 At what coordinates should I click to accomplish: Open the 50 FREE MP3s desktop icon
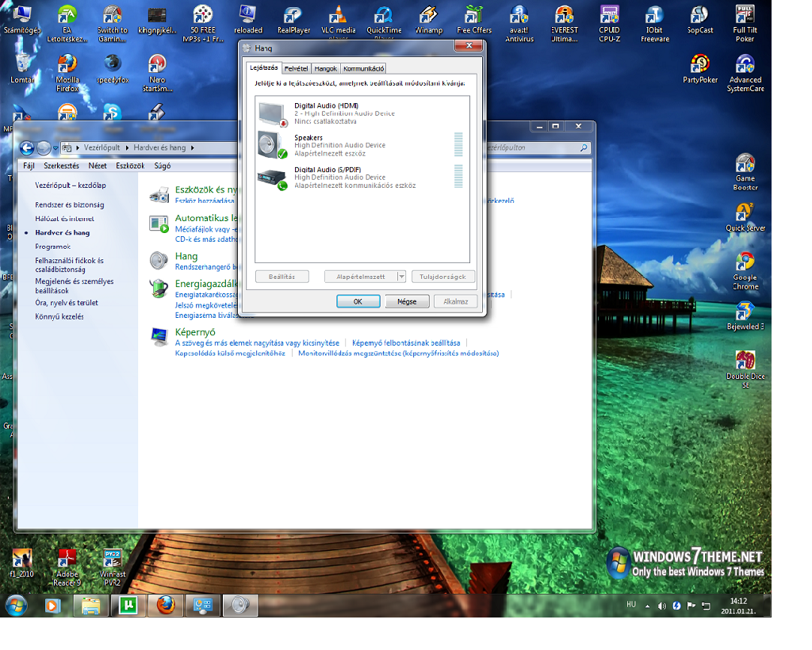pyautogui.click(x=202, y=23)
